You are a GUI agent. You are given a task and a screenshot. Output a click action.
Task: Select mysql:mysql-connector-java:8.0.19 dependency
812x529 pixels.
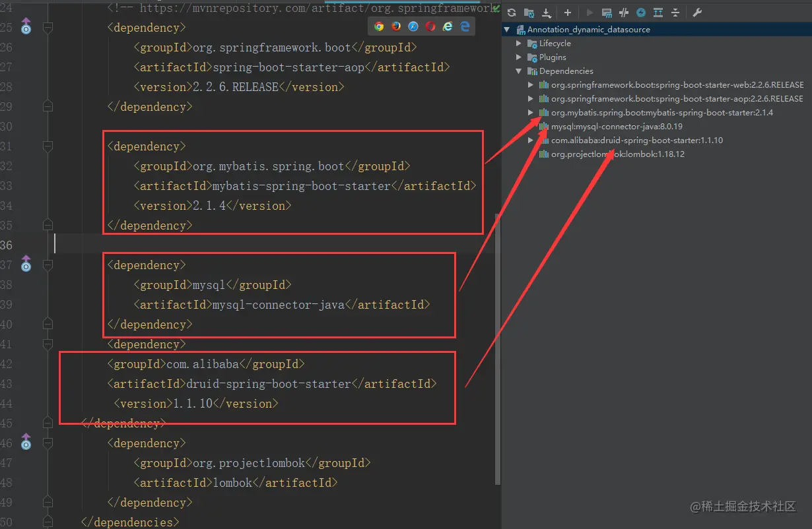tap(617, 127)
